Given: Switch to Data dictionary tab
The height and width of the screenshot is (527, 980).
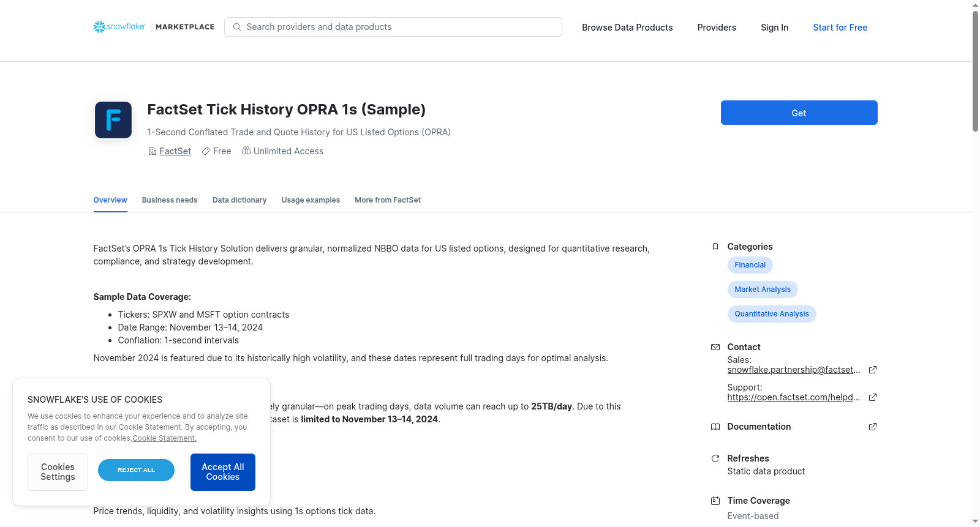Looking at the screenshot, I should tap(239, 200).
